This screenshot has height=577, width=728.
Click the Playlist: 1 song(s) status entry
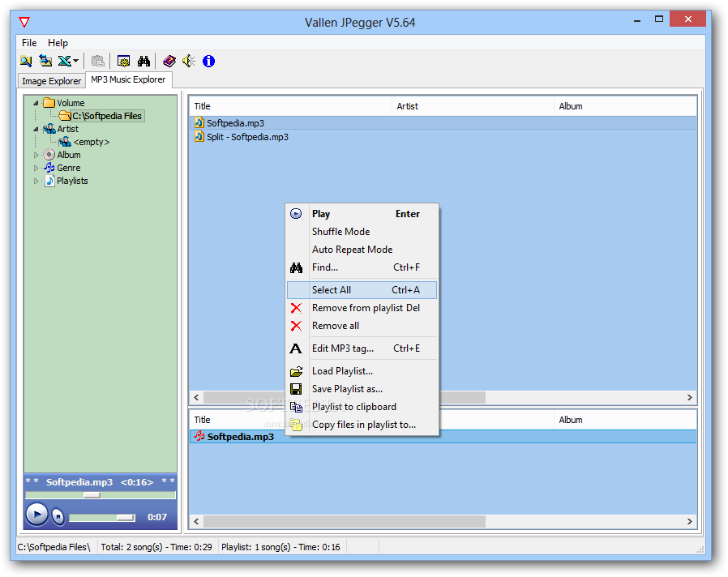point(280,547)
